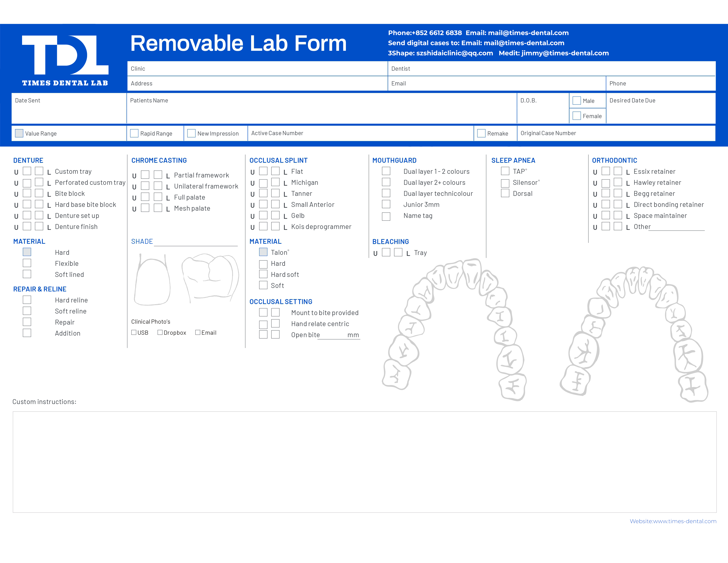Image resolution: width=728 pixels, height=563 pixels.
Task: Mark the Remake checkbox
Action: click(481, 133)
